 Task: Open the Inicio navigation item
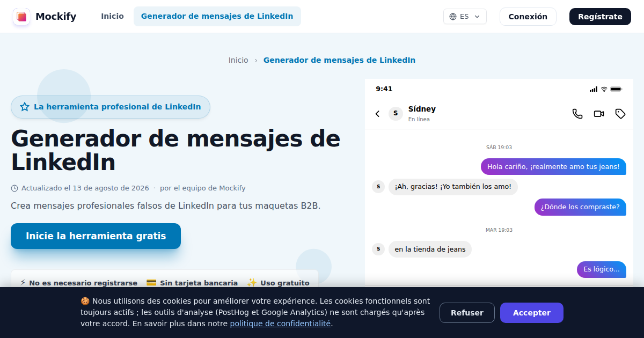pos(112,16)
